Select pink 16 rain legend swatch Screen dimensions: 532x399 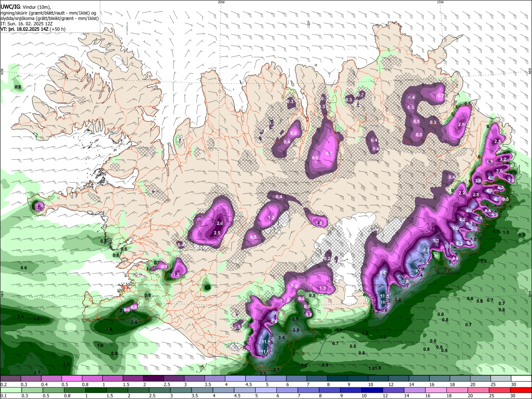click(436, 390)
